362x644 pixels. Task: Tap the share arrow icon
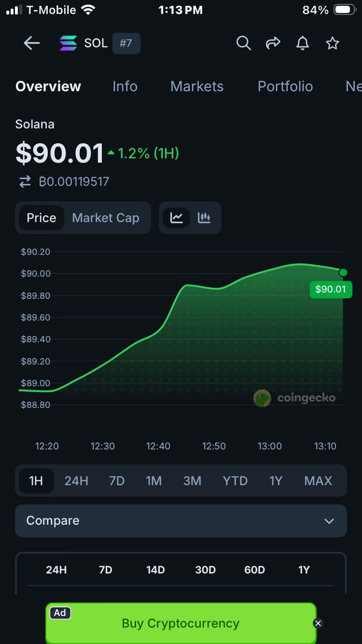click(x=274, y=43)
